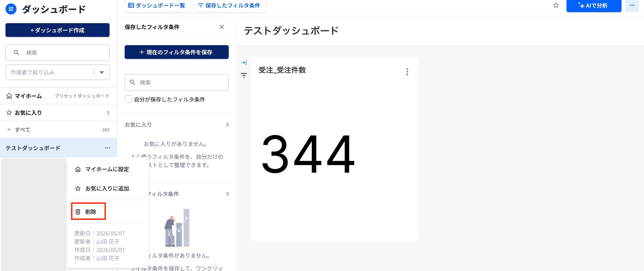This screenshot has height=271, width=644.
Task: Click the ＋ダッシュボード作成 button
Action: point(58,30)
